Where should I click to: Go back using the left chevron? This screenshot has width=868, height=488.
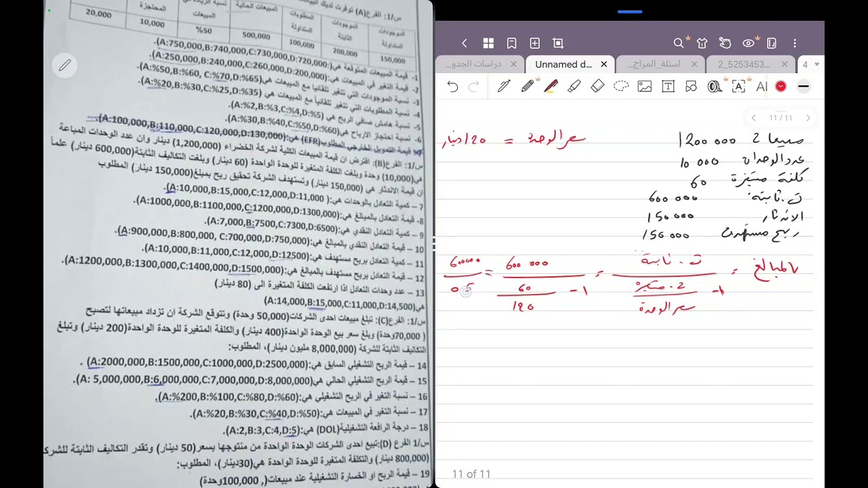coord(464,43)
